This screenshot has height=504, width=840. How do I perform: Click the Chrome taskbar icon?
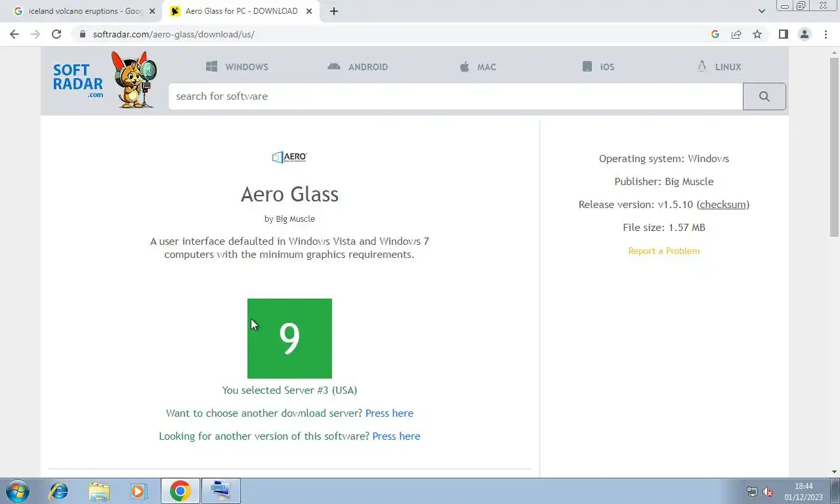(x=180, y=491)
